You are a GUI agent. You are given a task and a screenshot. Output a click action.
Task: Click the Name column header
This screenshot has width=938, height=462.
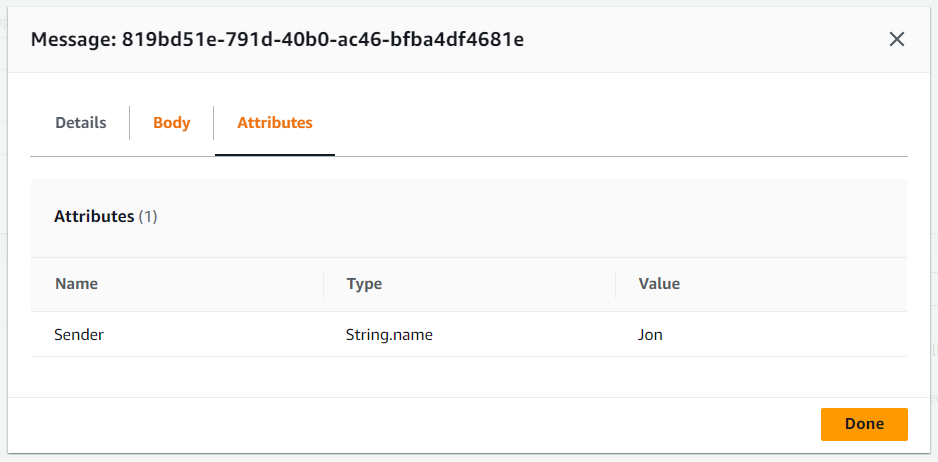click(x=76, y=284)
